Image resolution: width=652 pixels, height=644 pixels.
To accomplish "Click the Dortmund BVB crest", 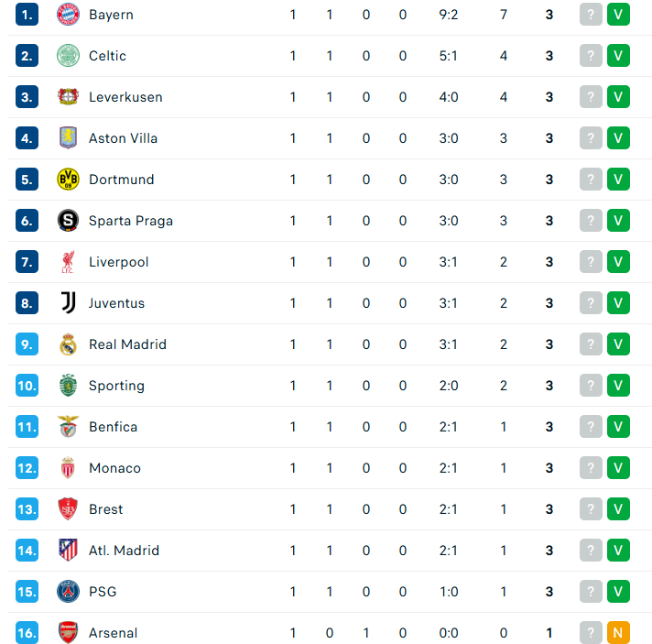I will pos(68,180).
